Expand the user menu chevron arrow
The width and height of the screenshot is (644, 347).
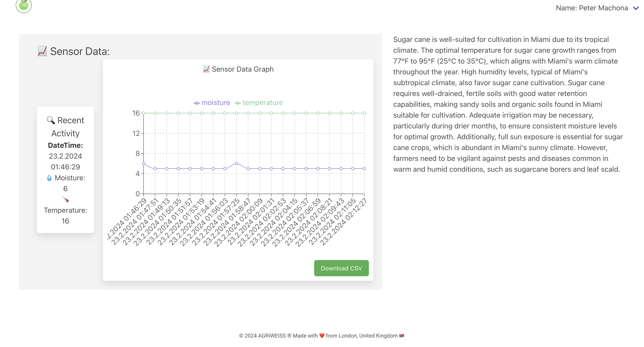pyautogui.click(x=636, y=8)
